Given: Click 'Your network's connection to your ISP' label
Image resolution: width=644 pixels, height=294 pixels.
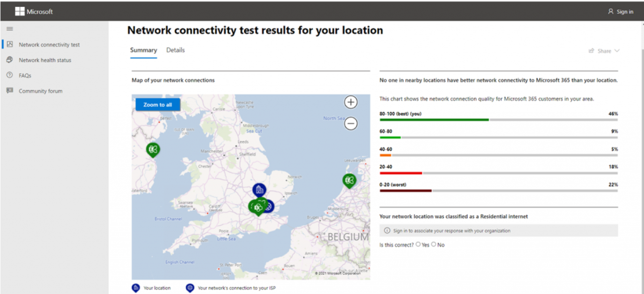Looking at the screenshot, I should tap(236, 288).
